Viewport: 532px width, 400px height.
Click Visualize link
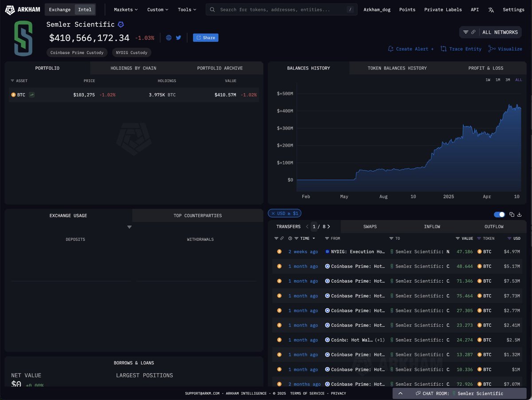click(x=505, y=49)
